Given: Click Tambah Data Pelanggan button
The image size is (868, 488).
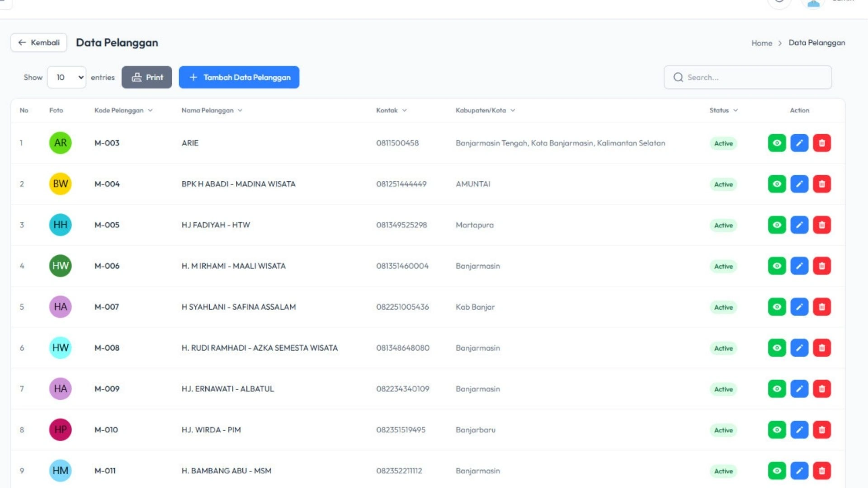Looking at the screenshot, I should point(239,77).
